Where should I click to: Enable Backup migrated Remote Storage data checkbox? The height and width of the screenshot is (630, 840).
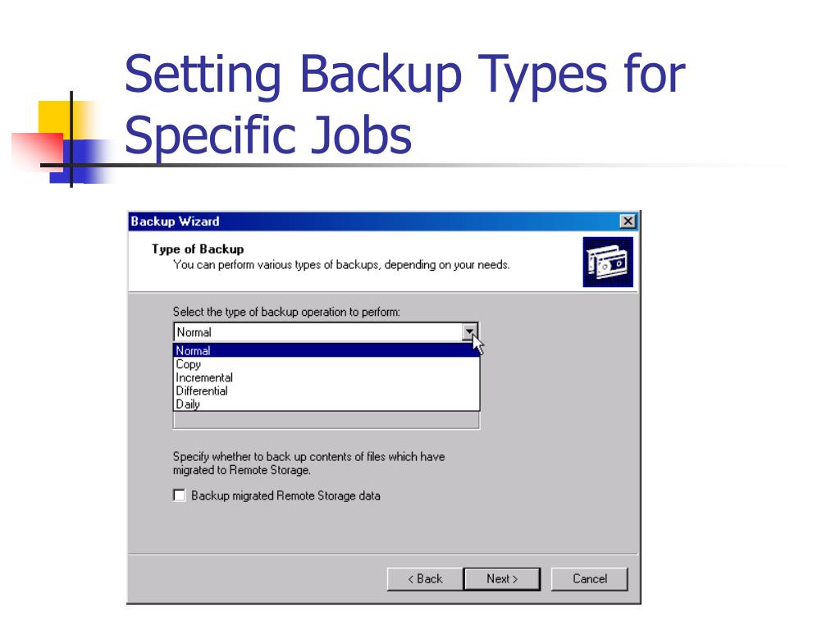180,495
